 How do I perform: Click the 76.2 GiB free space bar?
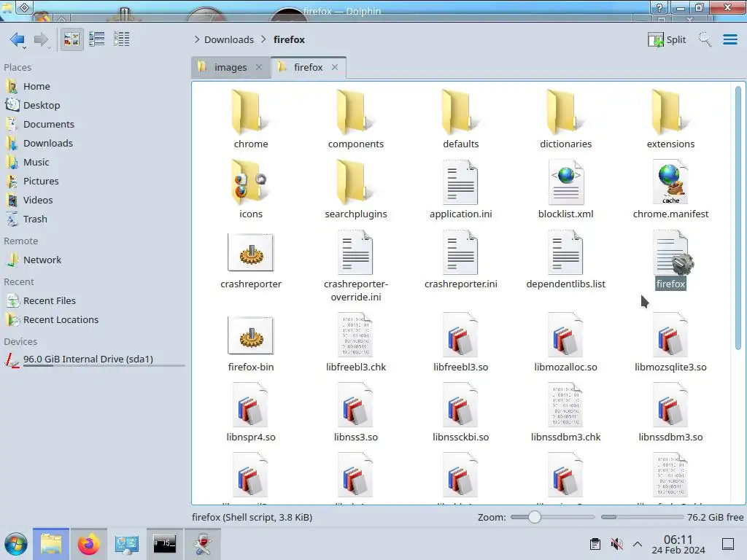[642, 517]
